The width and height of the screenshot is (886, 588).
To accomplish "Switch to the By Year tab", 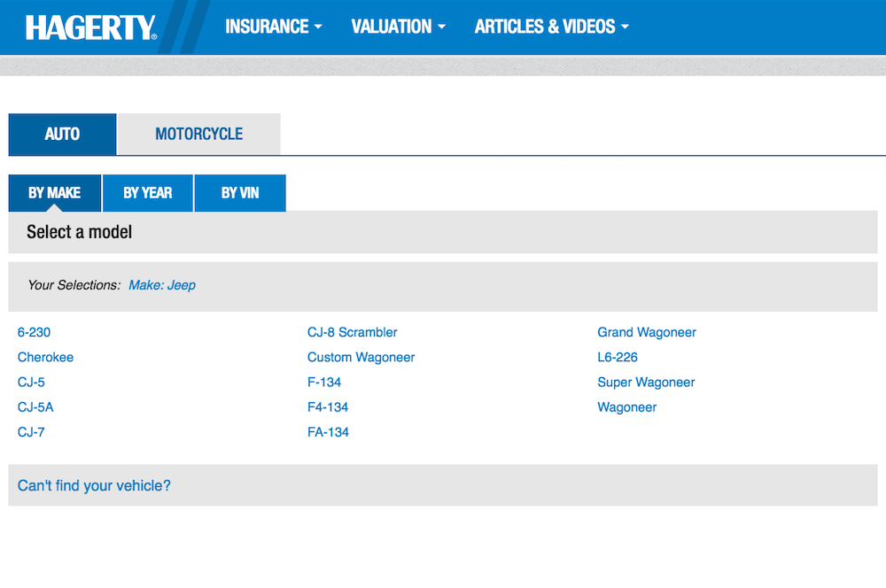I will coord(147,193).
